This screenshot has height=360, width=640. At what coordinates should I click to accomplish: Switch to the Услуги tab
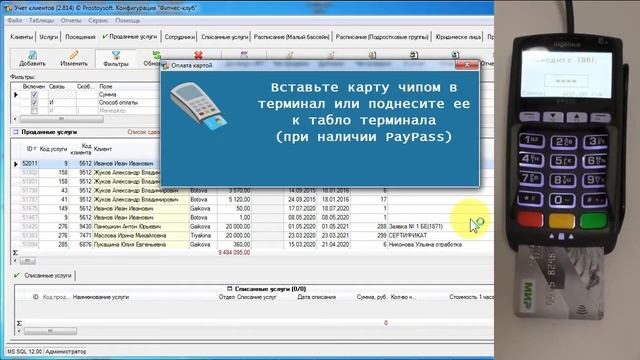[x=49, y=37]
